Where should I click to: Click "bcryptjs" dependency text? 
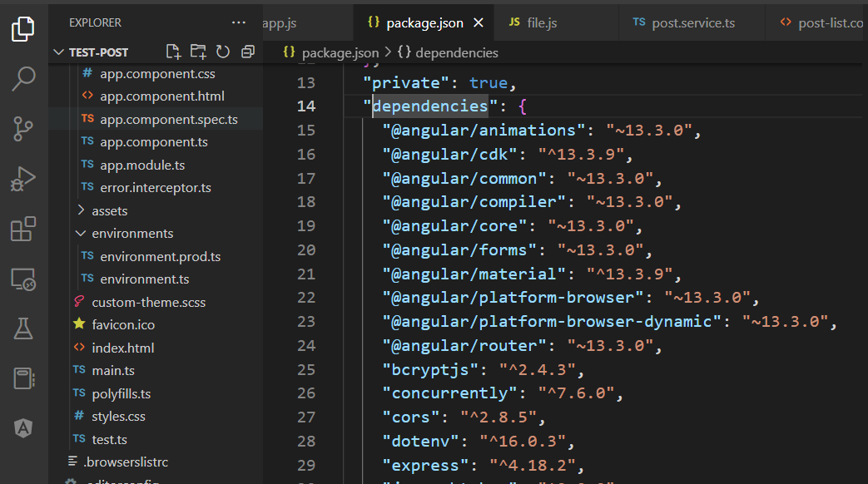[x=430, y=370]
